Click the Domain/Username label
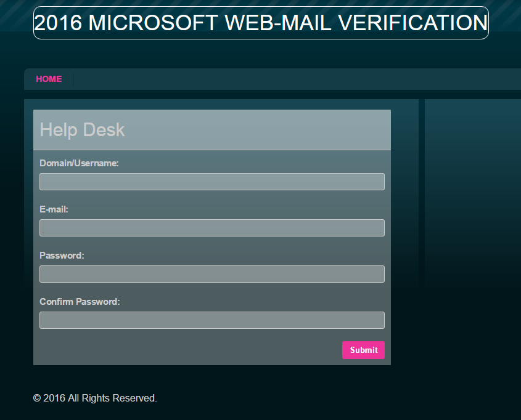521x420 pixels. [x=79, y=163]
